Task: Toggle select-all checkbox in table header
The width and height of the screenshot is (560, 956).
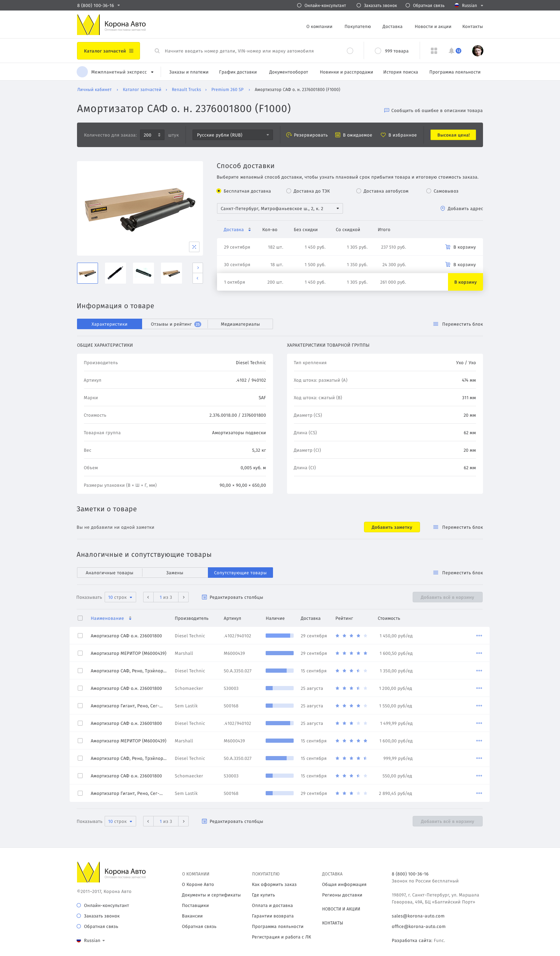Action: [80, 618]
